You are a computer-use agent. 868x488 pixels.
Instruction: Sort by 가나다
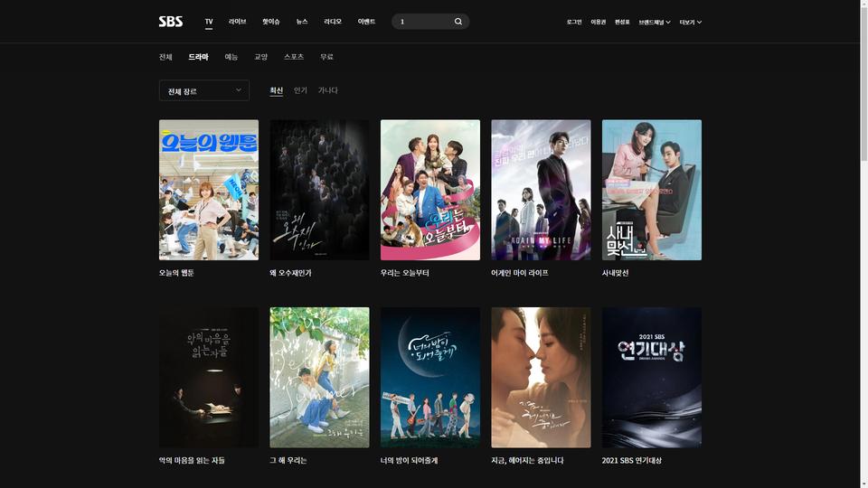tap(327, 90)
